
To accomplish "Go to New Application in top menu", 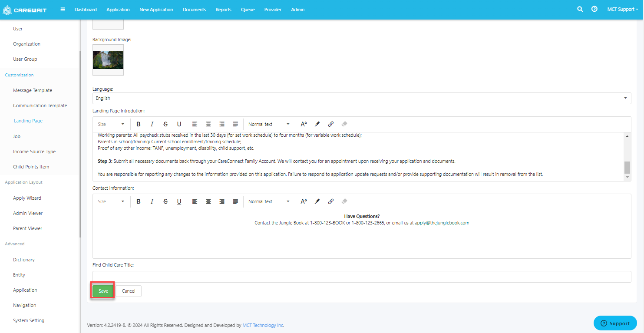I will (156, 10).
